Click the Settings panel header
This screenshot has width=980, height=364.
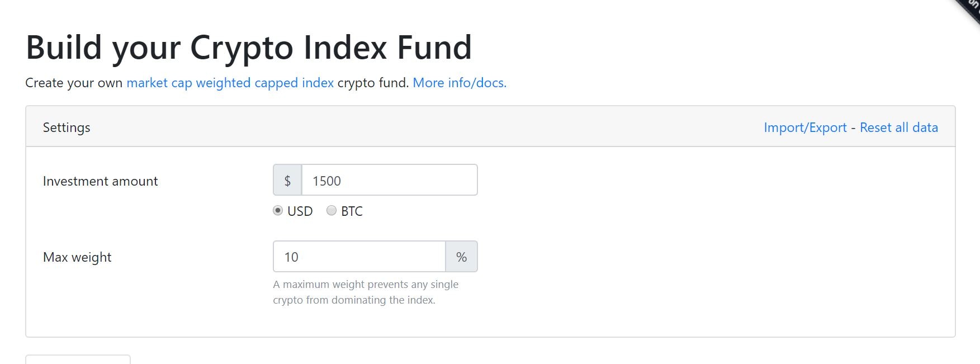point(67,127)
